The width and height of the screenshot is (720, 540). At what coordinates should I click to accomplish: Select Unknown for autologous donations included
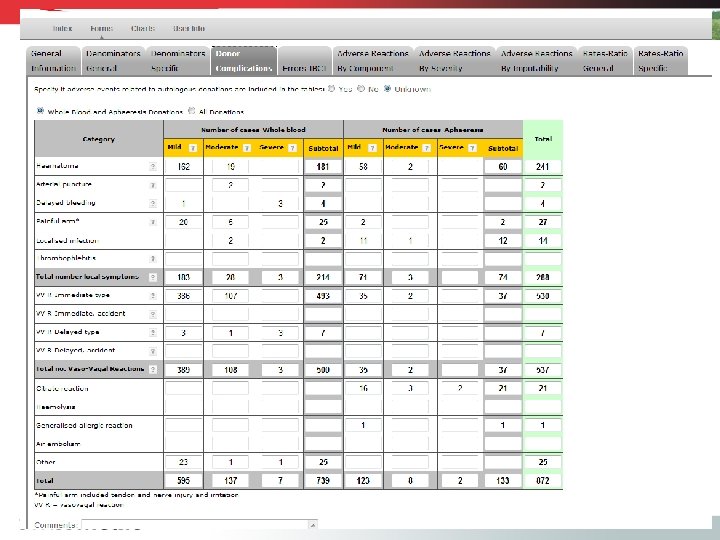pos(387,89)
